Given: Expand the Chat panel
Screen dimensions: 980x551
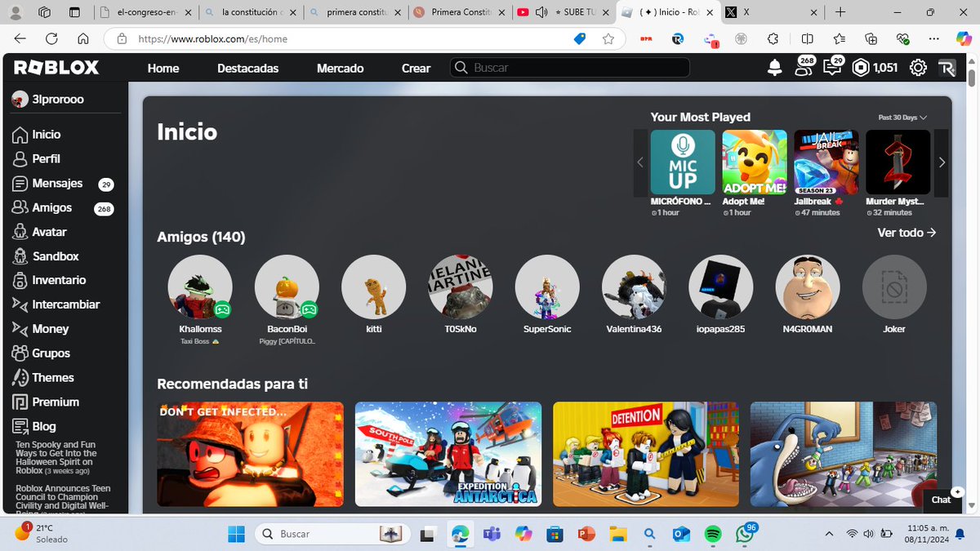Looking at the screenshot, I should coord(942,500).
